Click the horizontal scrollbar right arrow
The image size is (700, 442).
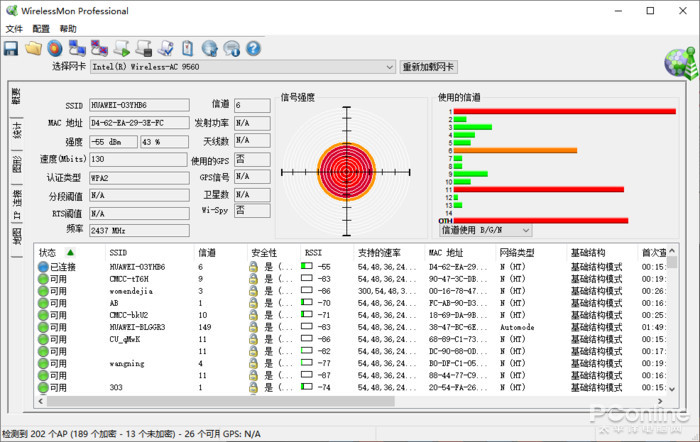coord(660,401)
